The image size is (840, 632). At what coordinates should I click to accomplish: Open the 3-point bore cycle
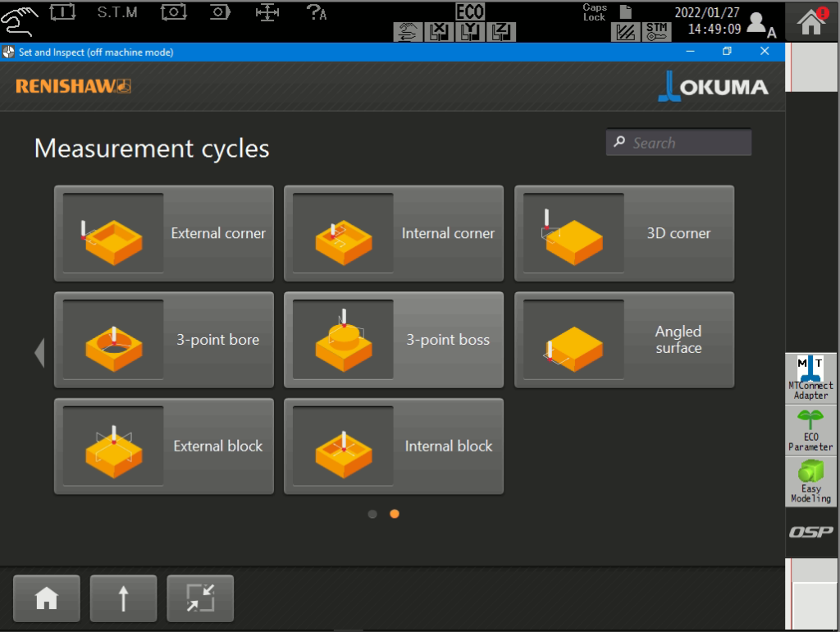tap(164, 340)
